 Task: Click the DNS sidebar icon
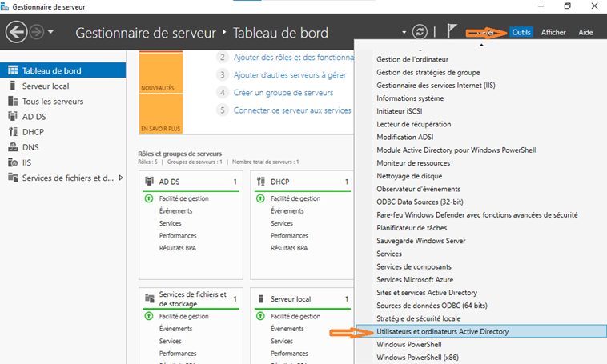[13, 147]
